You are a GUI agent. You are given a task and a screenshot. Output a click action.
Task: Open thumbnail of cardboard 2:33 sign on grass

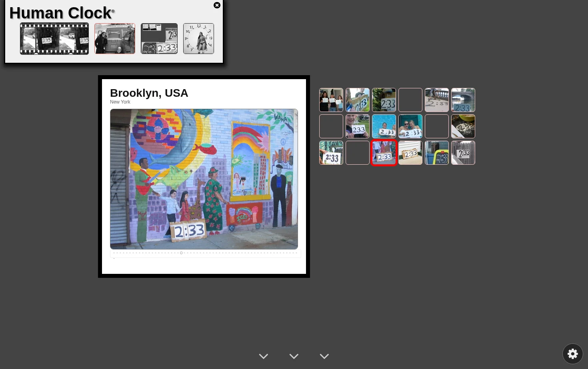358,100
